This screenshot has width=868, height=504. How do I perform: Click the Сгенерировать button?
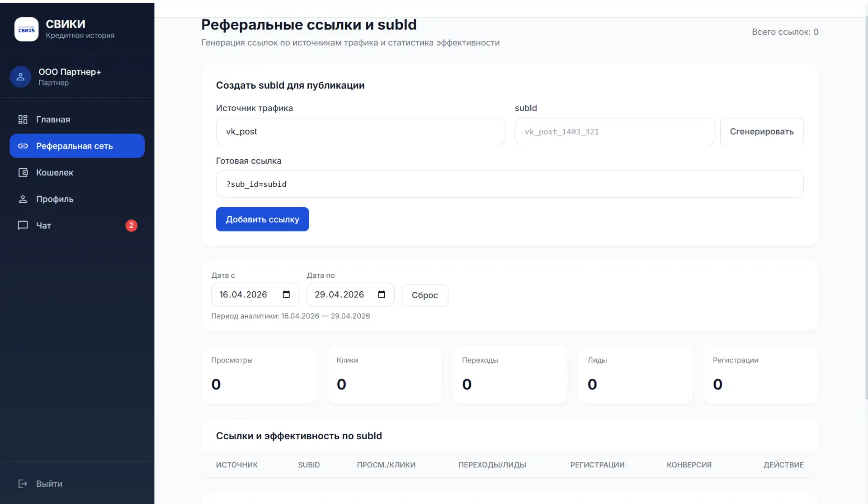762,132
